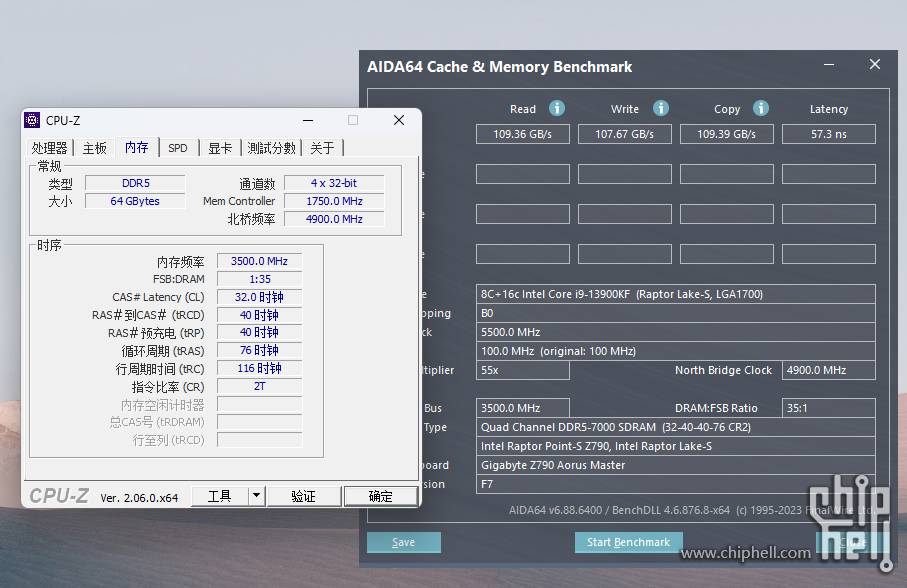Open the 测試分數 tab in CPU-Z
The width and height of the screenshot is (907, 588).
click(271, 148)
